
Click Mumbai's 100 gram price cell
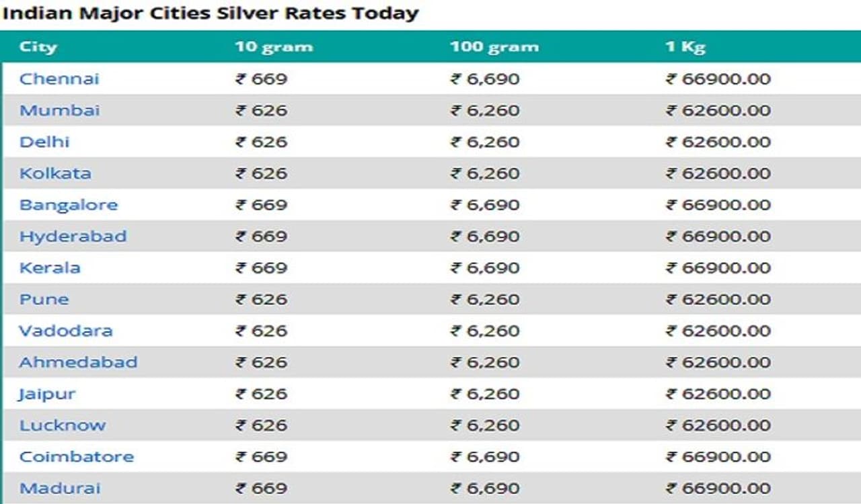click(x=484, y=110)
